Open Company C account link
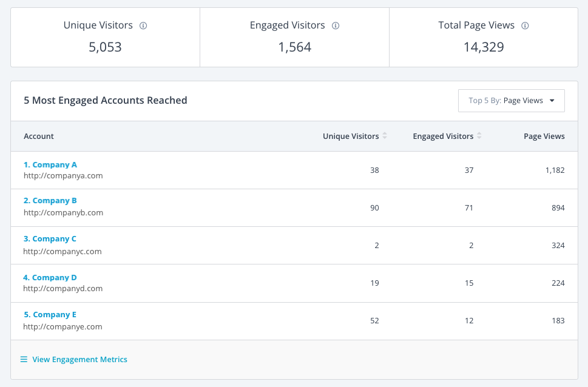 pos(50,239)
